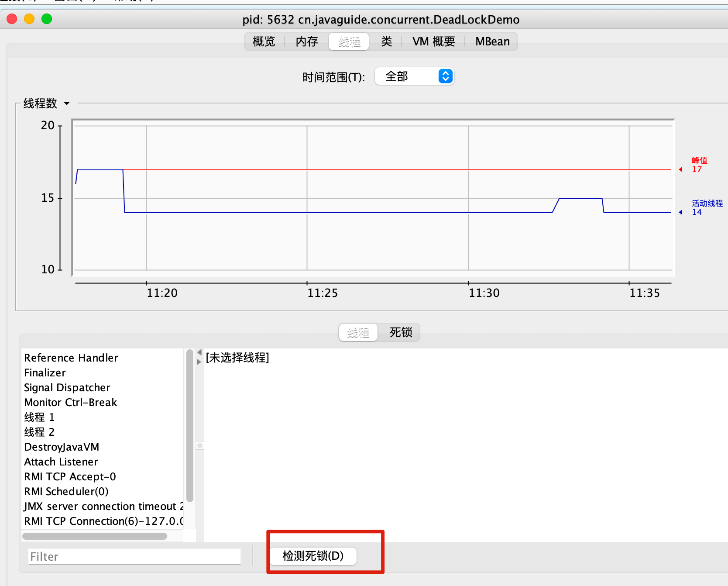This screenshot has height=586, width=728.
Task: Open the 内存 memory tab
Action: [x=306, y=41]
